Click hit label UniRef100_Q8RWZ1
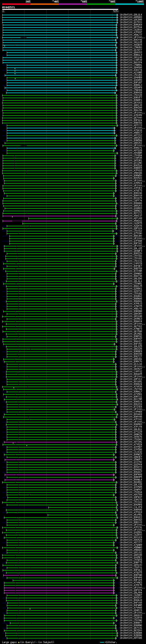Image resolution: width=146 pixels, height=644 pixels. click(131, 211)
